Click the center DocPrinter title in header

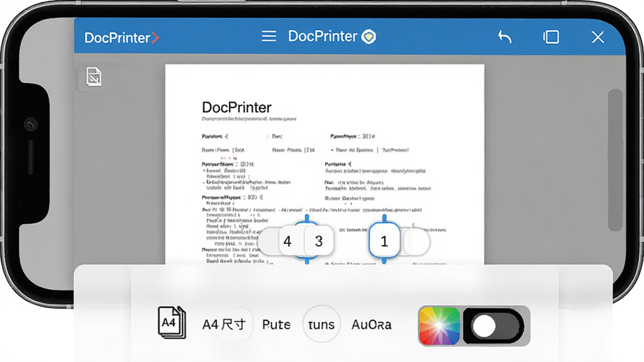(323, 36)
